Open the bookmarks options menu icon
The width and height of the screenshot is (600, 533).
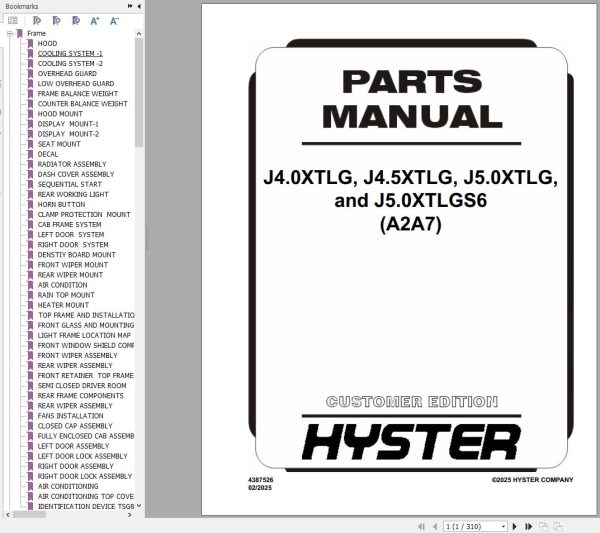[13, 21]
